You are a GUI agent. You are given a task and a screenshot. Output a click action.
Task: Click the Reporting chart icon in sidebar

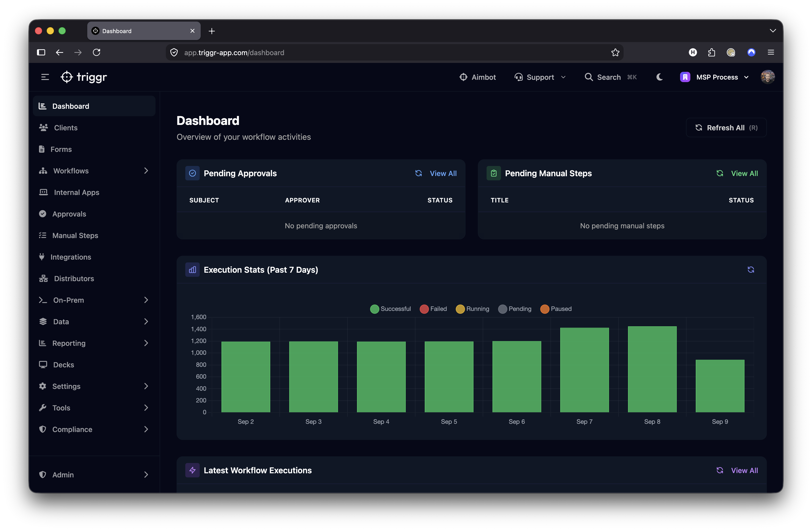(42, 343)
